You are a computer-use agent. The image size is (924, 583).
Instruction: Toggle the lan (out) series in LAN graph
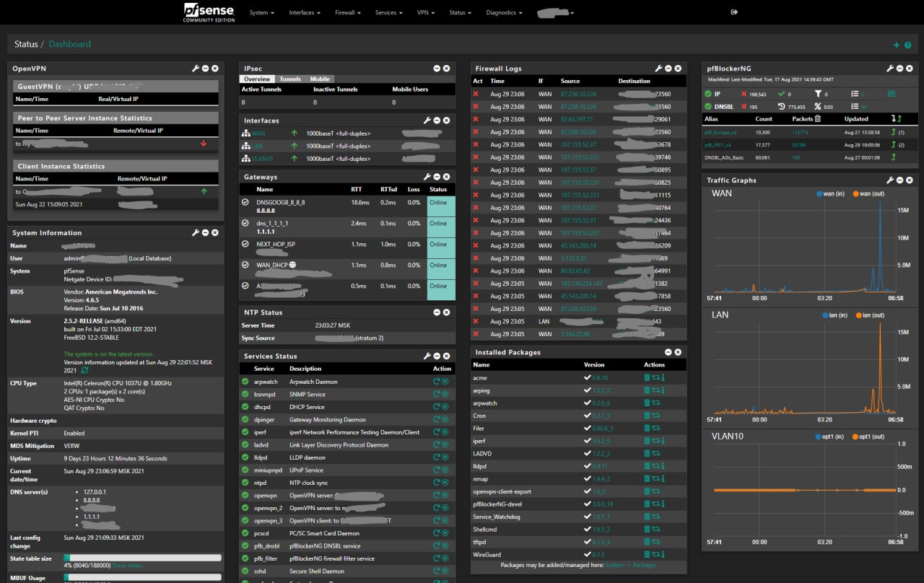click(870, 315)
